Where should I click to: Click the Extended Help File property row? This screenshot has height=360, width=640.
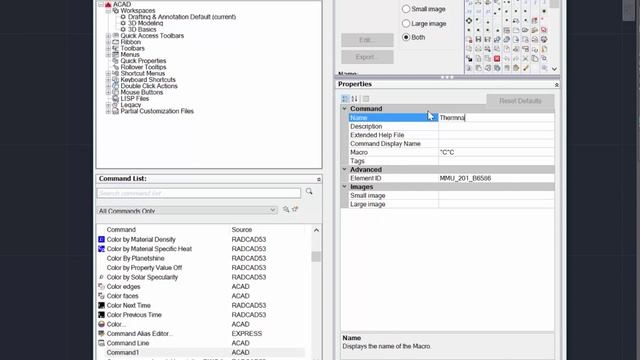click(x=451, y=135)
